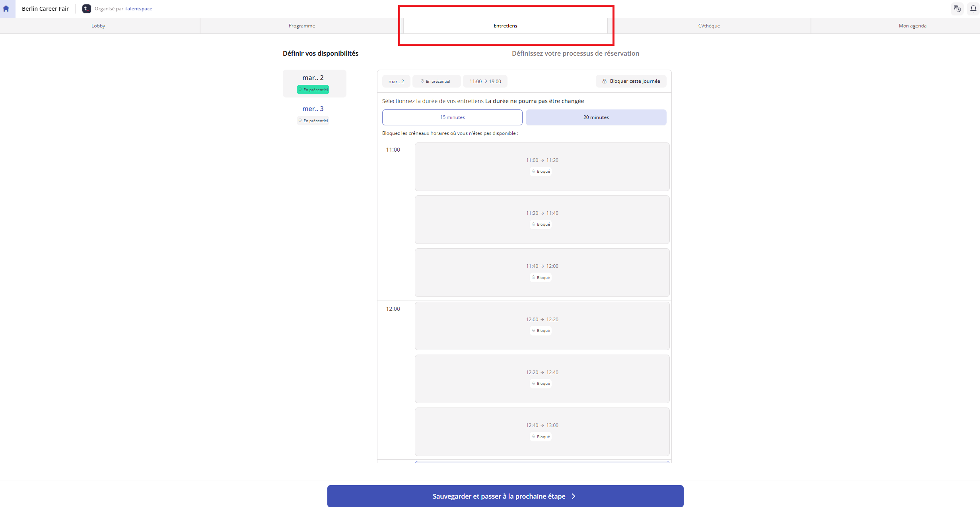Click Bloqué lock on 11:00 slot

coord(534,172)
